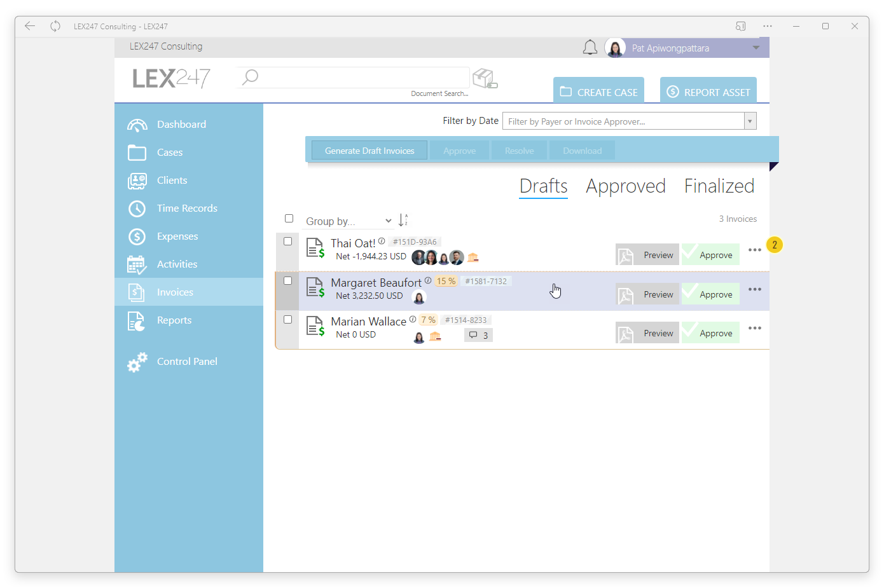The height and width of the screenshot is (588, 884).
Task: Click info icon beside Margaret Beaufort
Action: coord(428,280)
